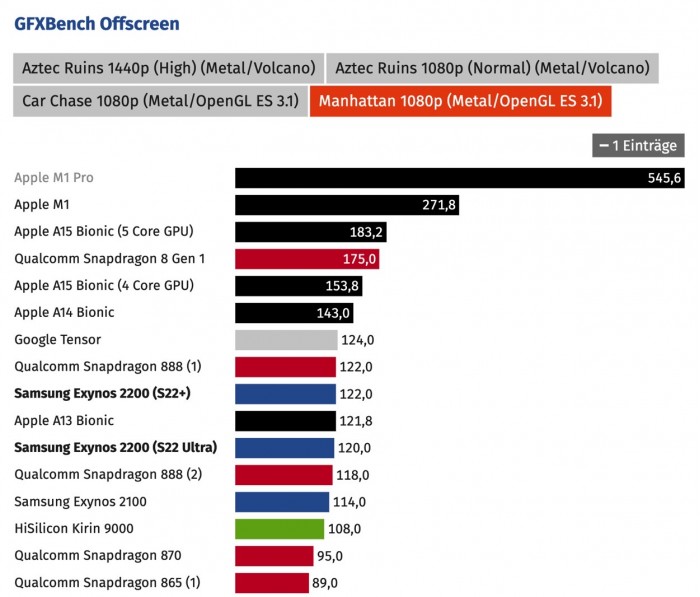Select Car Chase 1080p tab

tap(160, 101)
